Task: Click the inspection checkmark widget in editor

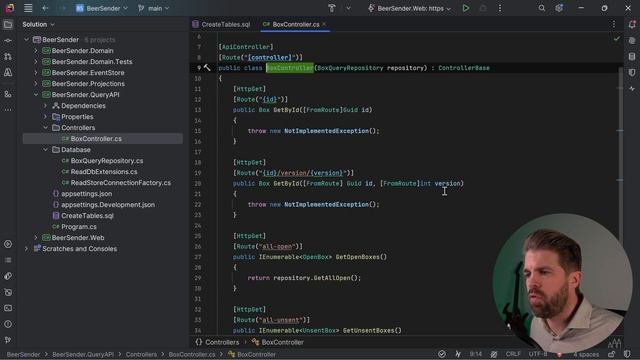Action: point(616,39)
